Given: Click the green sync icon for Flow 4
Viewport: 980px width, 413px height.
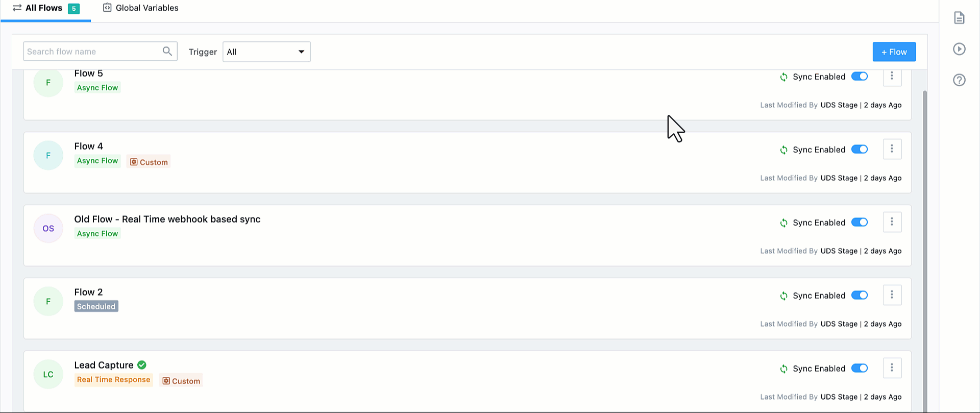Looking at the screenshot, I should tap(783, 150).
